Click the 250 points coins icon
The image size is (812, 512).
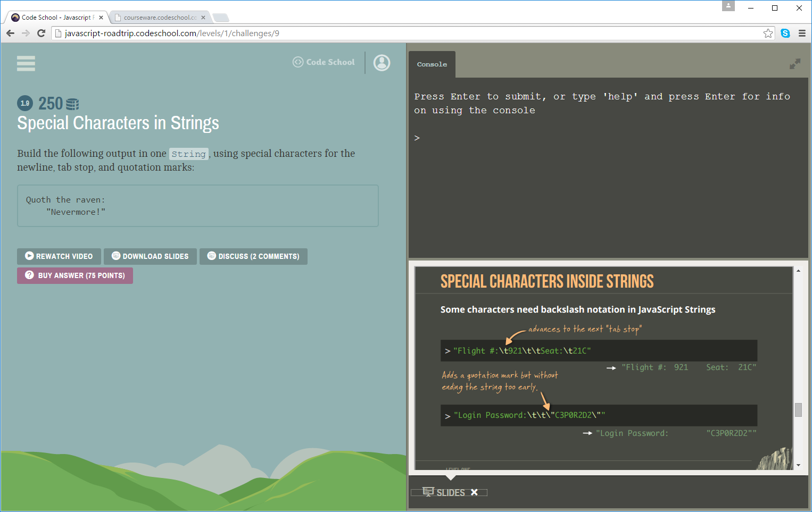tap(72, 104)
